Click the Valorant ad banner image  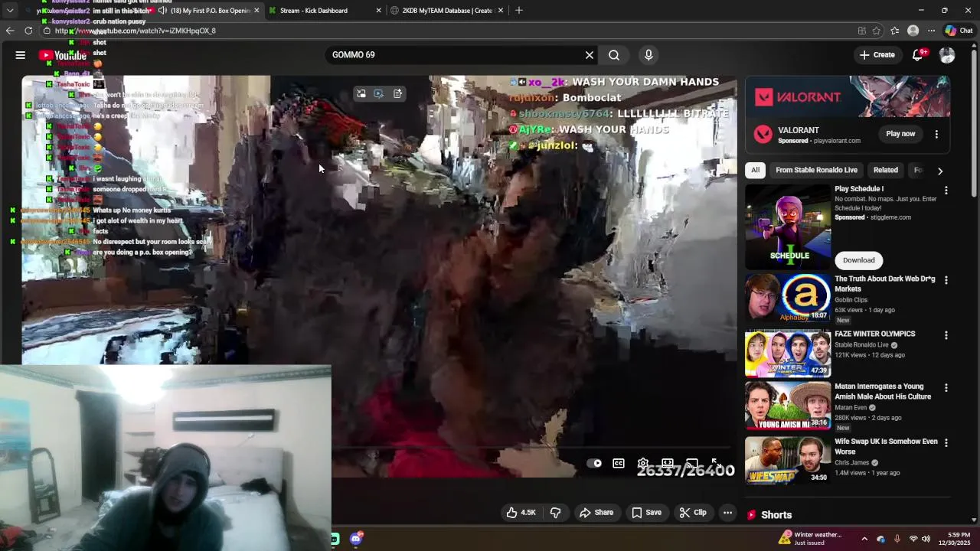click(x=848, y=96)
